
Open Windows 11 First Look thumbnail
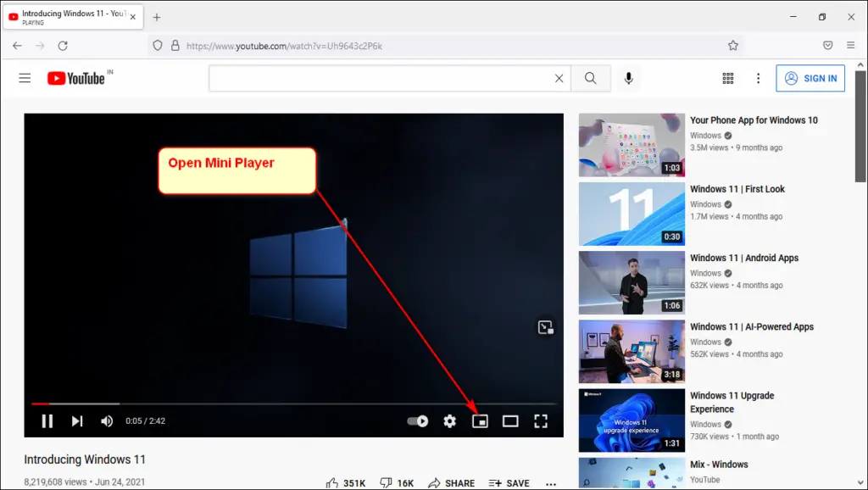pyautogui.click(x=632, y=214)
